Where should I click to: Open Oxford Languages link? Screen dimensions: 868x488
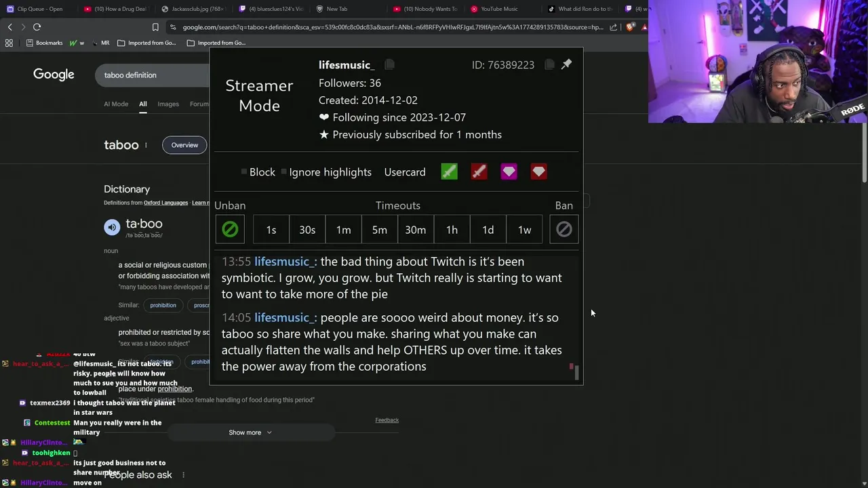pyautogui.click(x=165, y=203)
